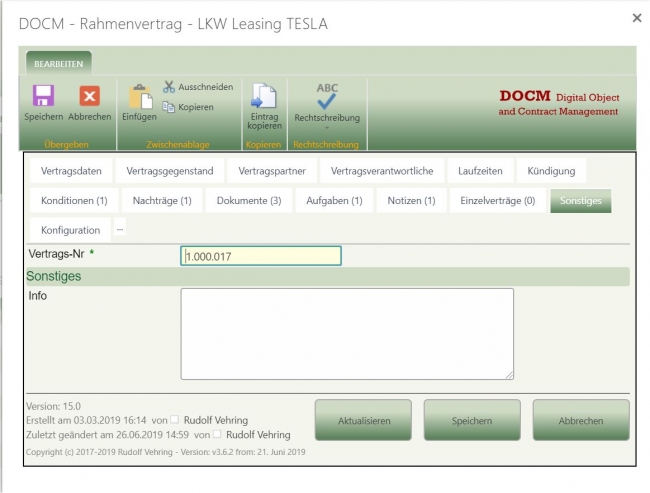Open the Vertragsdaten tab

tap(71, 171)
